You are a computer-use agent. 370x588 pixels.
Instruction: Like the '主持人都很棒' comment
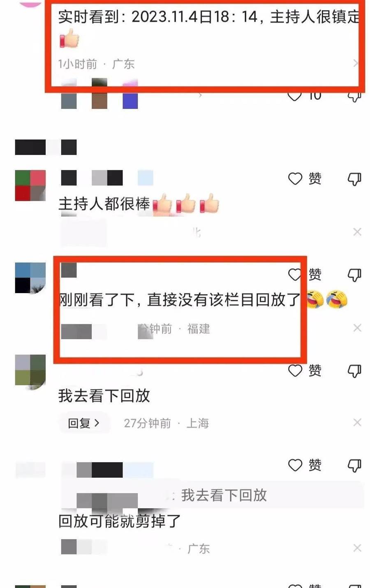(x=305, y=178)
